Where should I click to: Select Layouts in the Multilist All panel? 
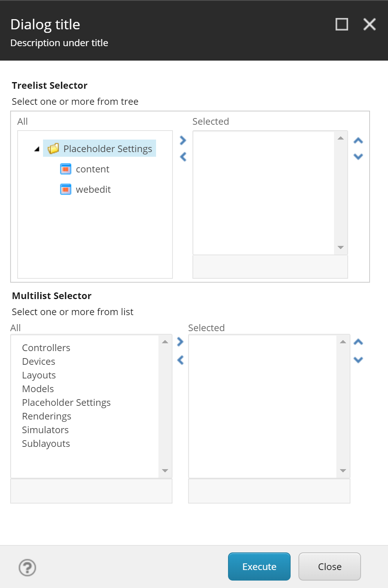[39, 375]
